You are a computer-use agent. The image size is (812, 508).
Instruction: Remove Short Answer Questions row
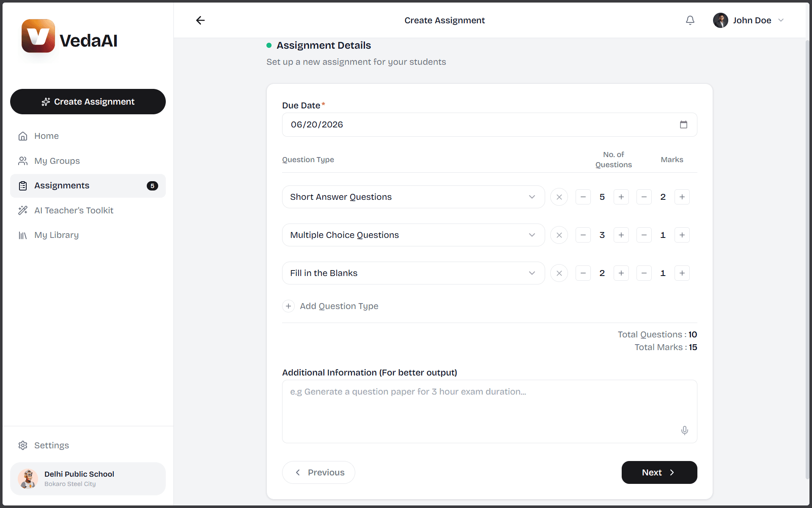(559, 197)
